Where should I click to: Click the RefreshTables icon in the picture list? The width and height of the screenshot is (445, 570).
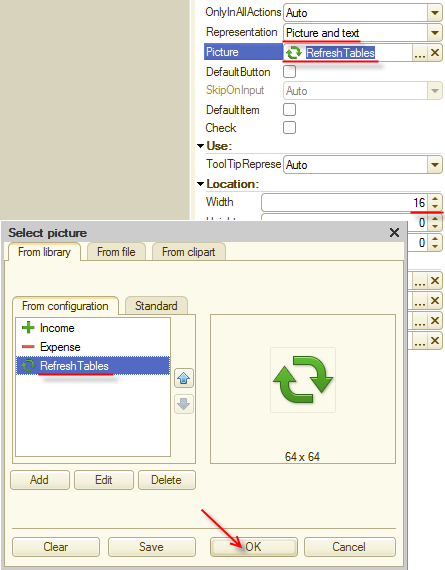(28, 366)
